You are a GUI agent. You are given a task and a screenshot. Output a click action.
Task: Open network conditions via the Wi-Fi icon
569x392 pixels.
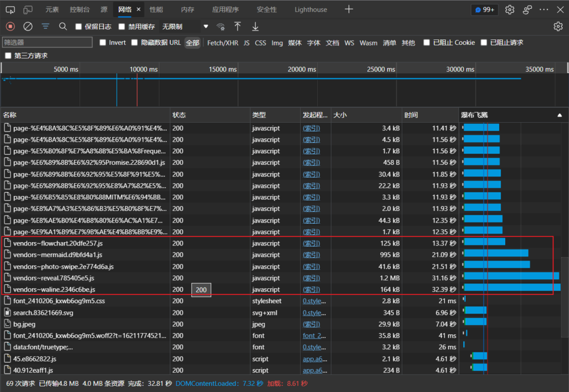click(x=221, y=27)
